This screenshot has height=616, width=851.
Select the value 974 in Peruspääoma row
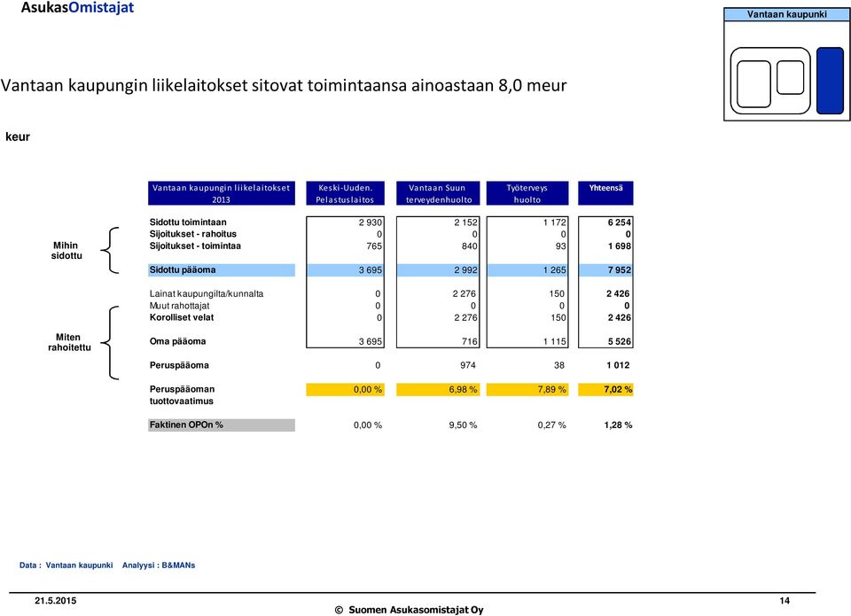click(x=468, y=365)
